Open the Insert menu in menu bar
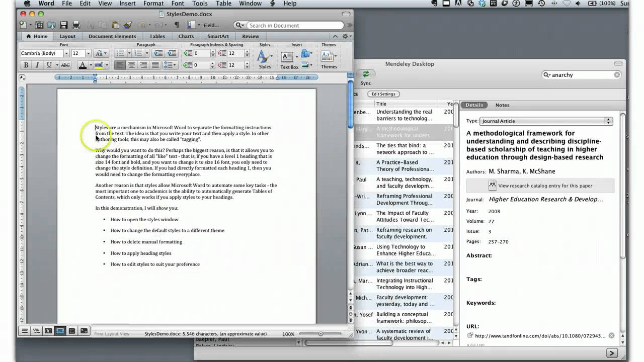 point(127,4)
